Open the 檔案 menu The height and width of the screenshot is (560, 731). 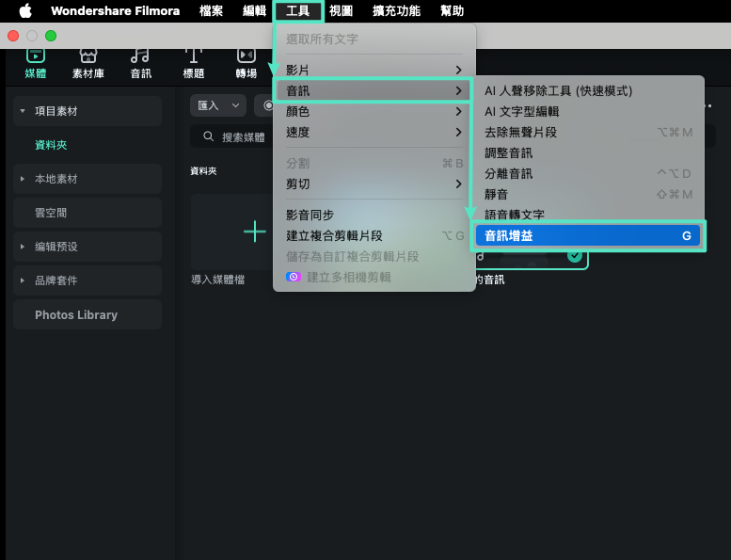point(211,10)
